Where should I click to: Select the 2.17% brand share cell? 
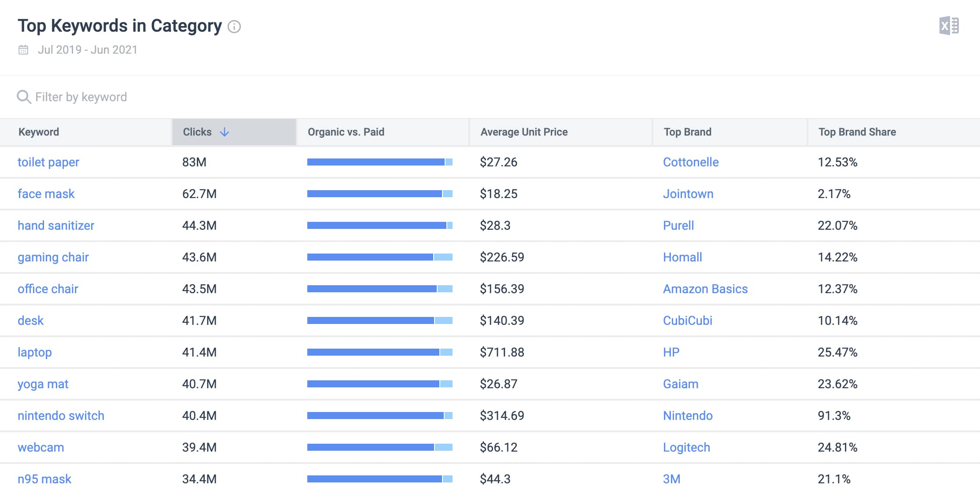point(834,194)
